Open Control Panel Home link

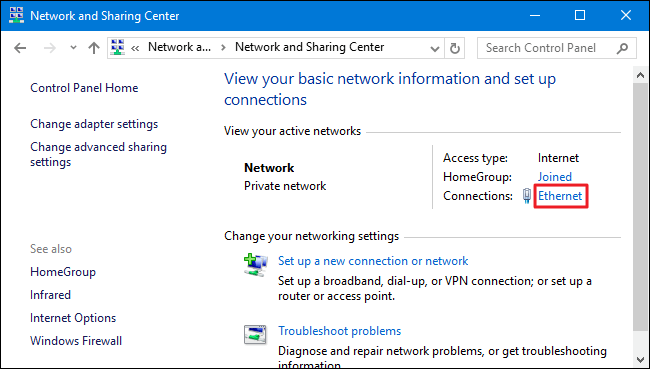pos(84,88)
